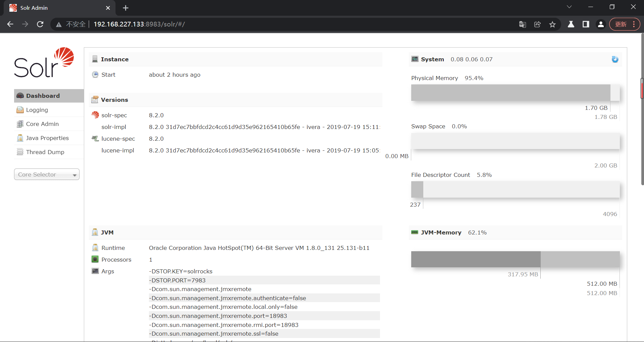Image resolution: width=644 pixels, height=342 pixels.
Task: Click the lucene-spec icon
Action: [x=95, y=139]
